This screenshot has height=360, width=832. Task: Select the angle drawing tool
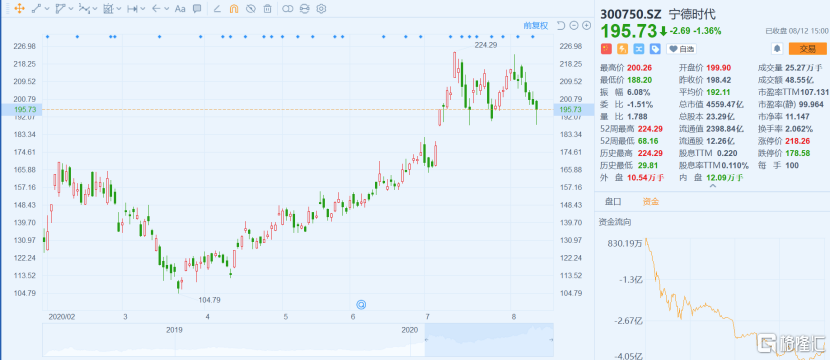217,8
